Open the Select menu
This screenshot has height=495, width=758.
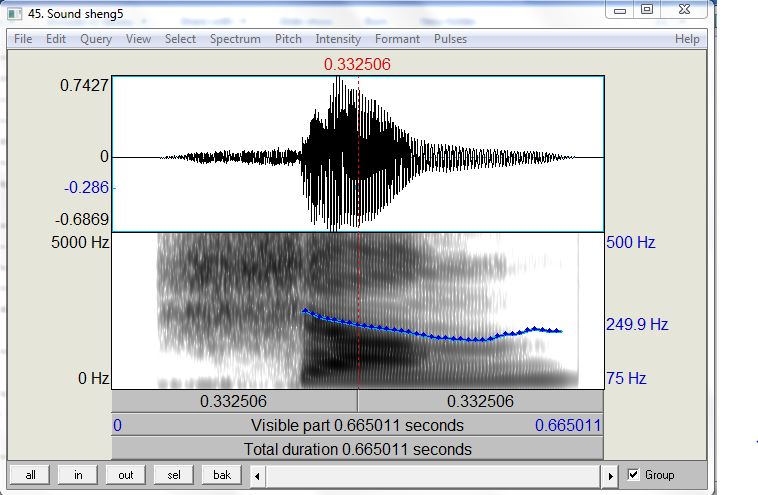pyautogui.click(x=180, y=39)
